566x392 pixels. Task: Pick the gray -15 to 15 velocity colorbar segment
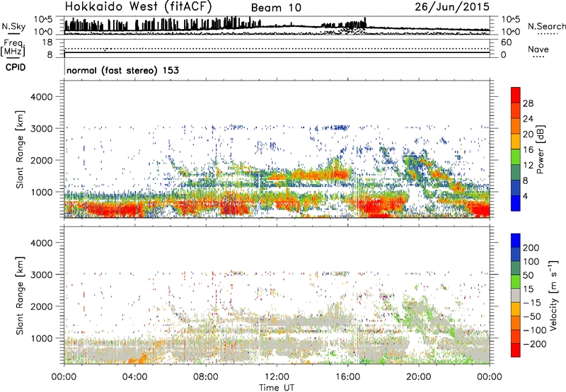(516, 295)
